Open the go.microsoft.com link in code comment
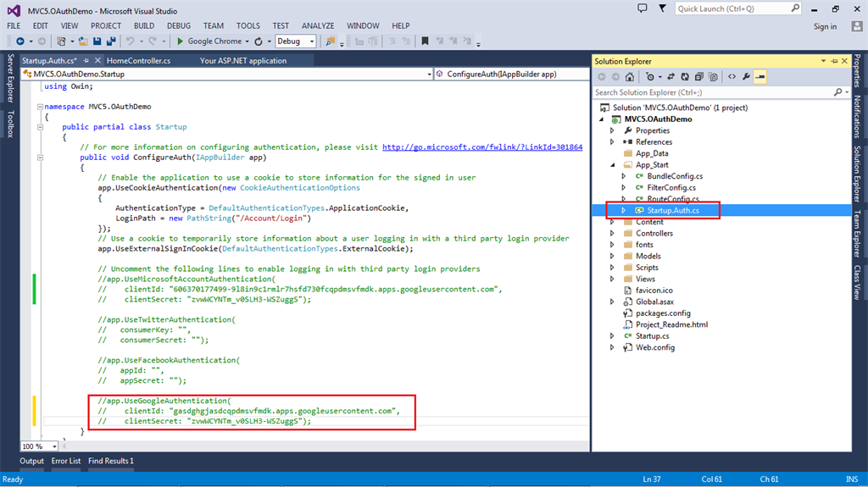The width and height of the screenshot is (868, 487). pos(482,147)
